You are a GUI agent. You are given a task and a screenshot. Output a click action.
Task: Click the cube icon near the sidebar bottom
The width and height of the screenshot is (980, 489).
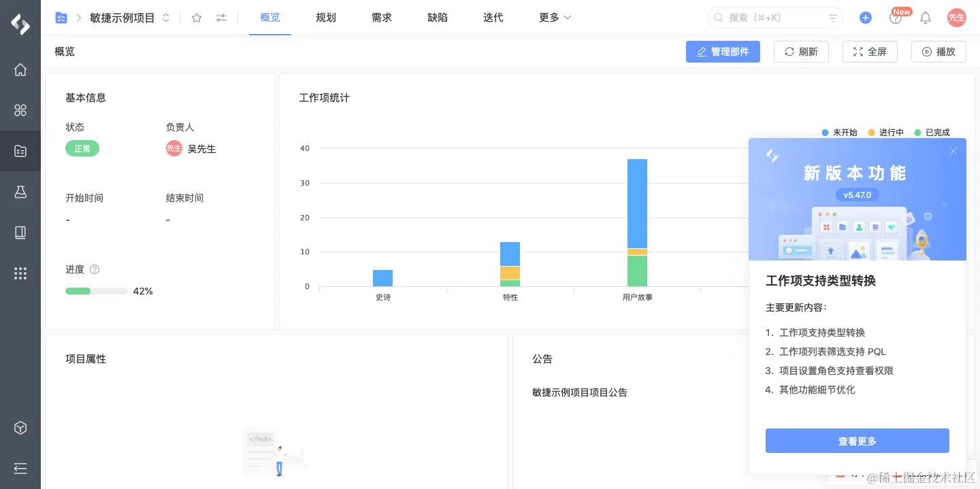[20, 428]
